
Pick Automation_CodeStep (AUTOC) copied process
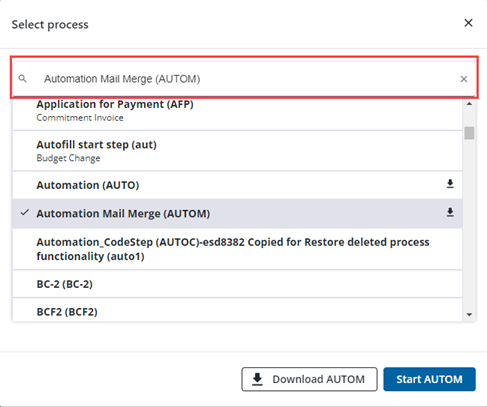[237, 249]
